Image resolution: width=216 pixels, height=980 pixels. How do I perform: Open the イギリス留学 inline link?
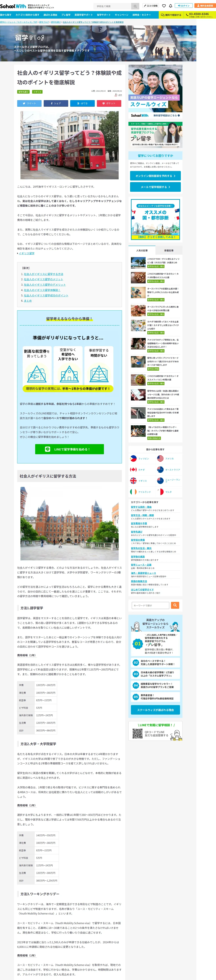(26, 253)
